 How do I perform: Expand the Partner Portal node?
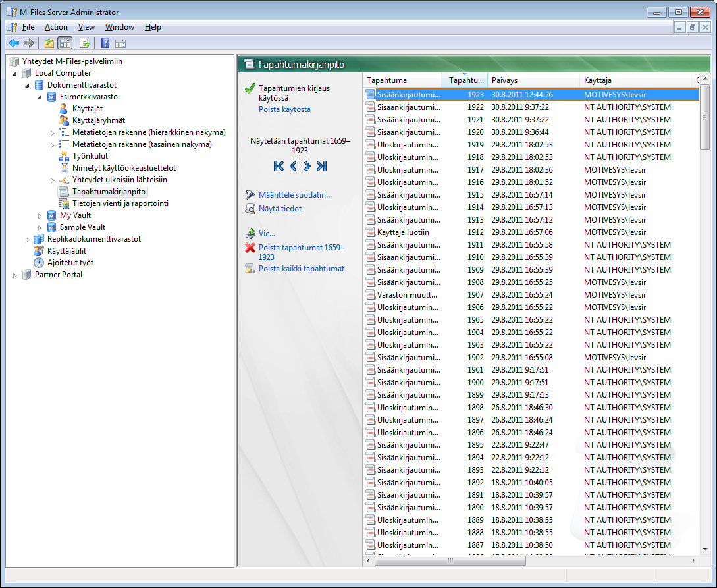point(14,275)
